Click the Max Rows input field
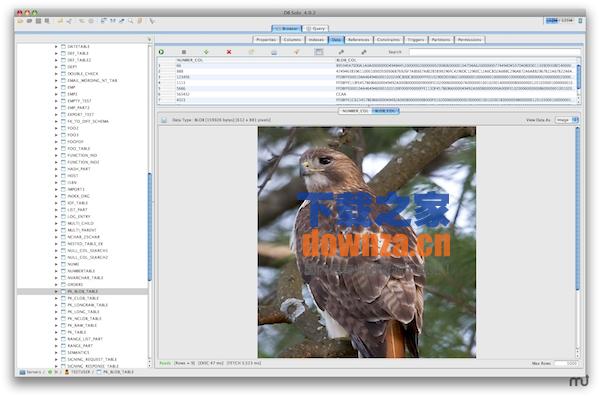The width and height of the screenshot is (600, 397). pos(566,363)
